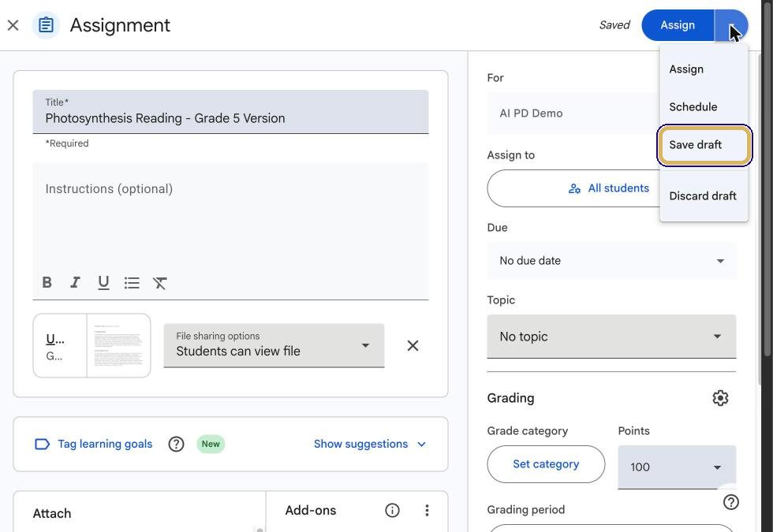
Task: Click the Instructions (optional) text area
Action: click(x=230, y=215)
